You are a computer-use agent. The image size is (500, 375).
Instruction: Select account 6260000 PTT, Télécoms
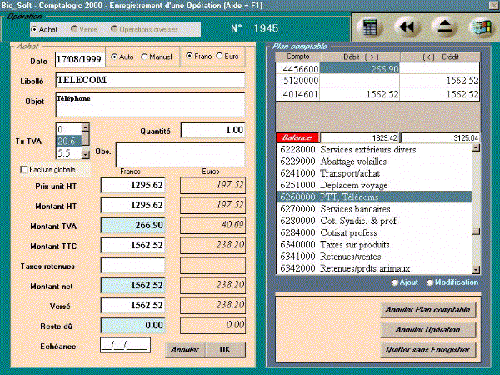click(374, 197)
